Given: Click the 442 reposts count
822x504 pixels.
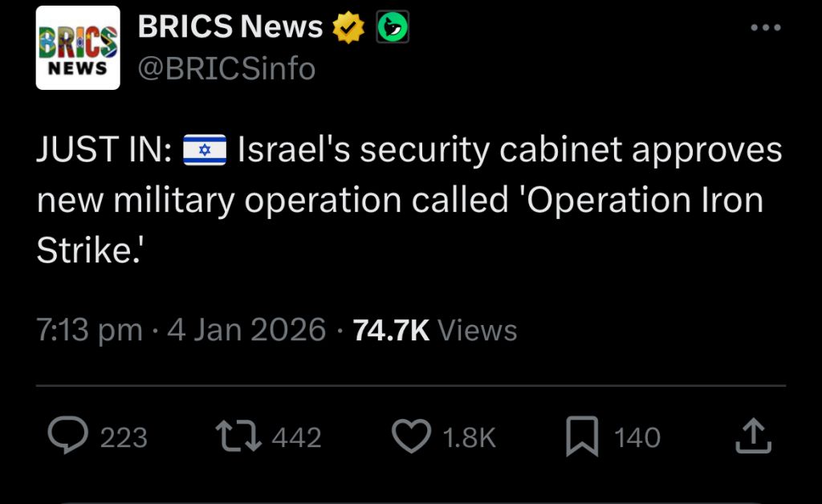Looking at the screenshot, I should tap(296, 437).
